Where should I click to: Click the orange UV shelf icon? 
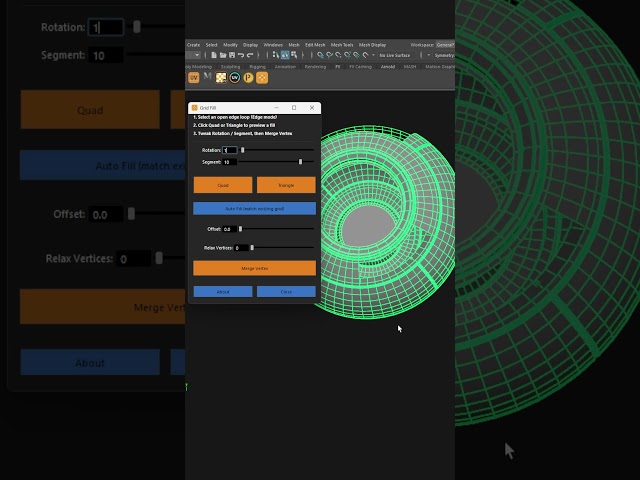[193, 78]
